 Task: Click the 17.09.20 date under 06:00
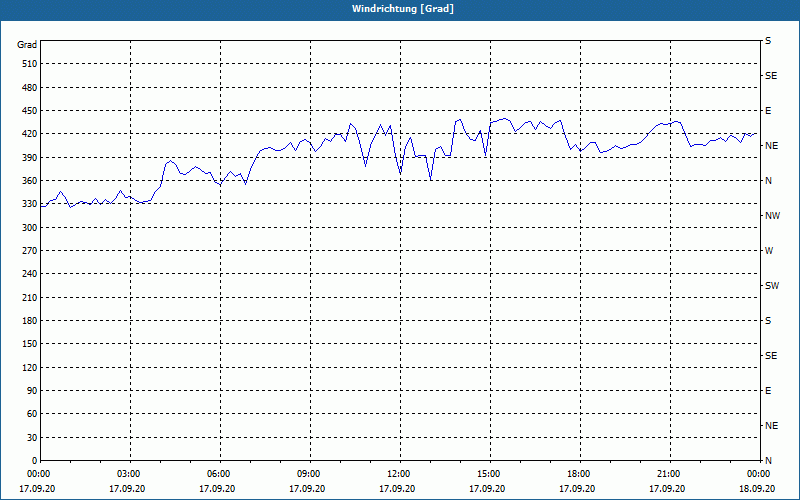[217, 489]
